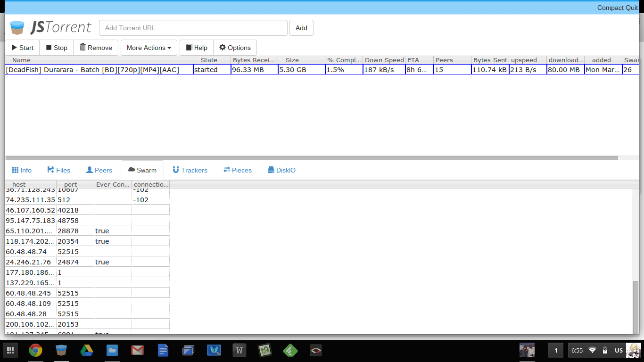Viewport: 644px width, 362px height.
Task: Sort swarm by Ever Connected column
Action: 113,184
